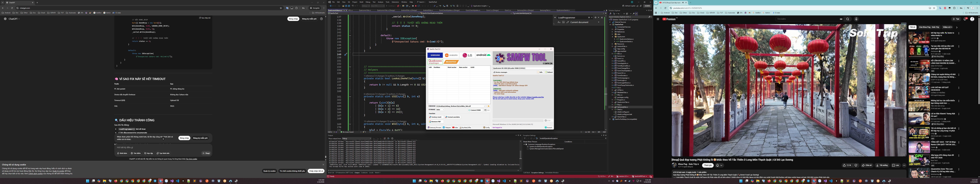Screen dimensions: 980x184
Task: Click the Xiaomi brand icon
Action: [x=451, y=55]
